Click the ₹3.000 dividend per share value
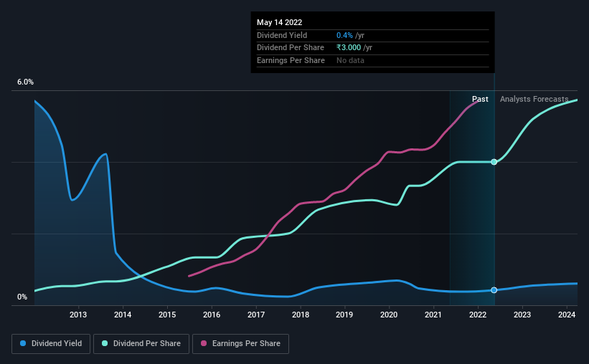The width and height of the screenshot is (589, 364). point(349,48)
